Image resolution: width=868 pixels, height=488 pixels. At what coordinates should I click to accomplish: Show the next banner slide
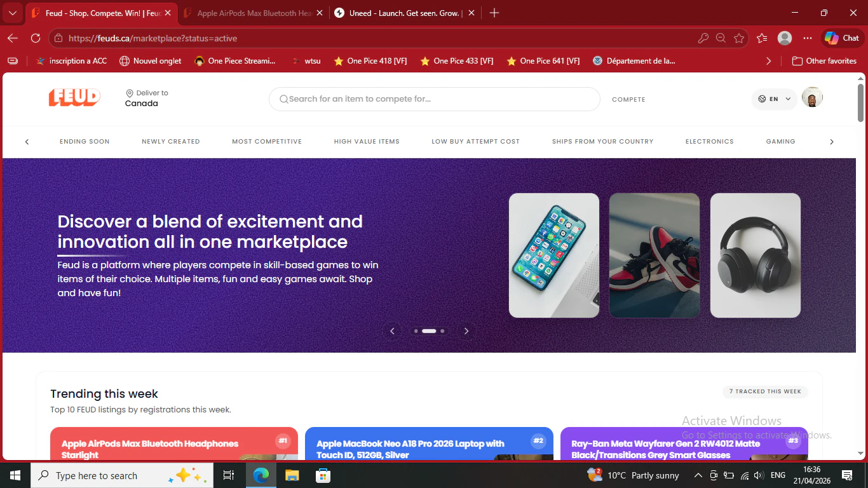tap(466, 331)
